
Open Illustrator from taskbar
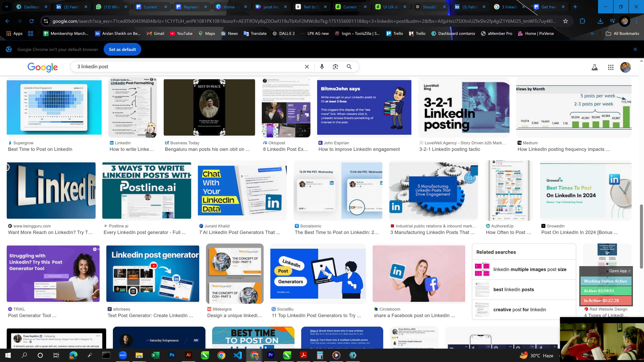[189, 355]
